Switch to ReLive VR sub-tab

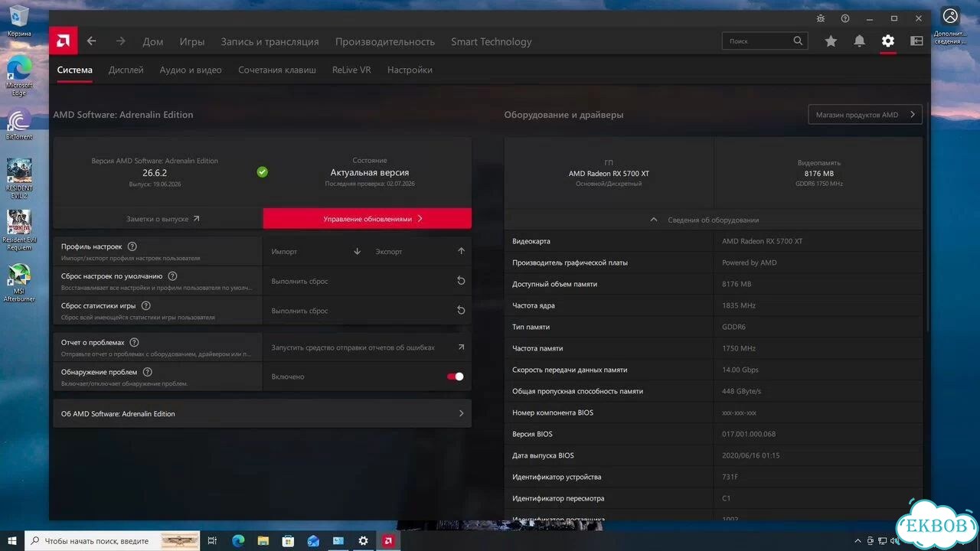[351, 70]
